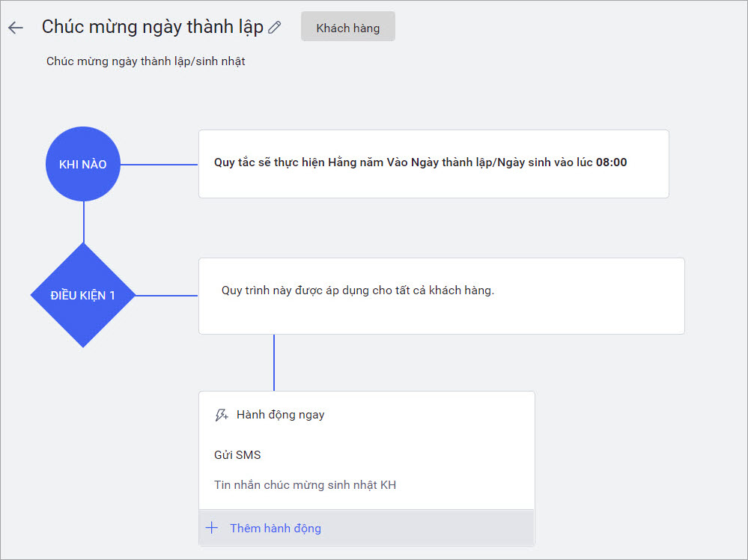Click description Chúc mừng ngày thành lập/sinh nhật
748x560 pixels.
point(145,61)
